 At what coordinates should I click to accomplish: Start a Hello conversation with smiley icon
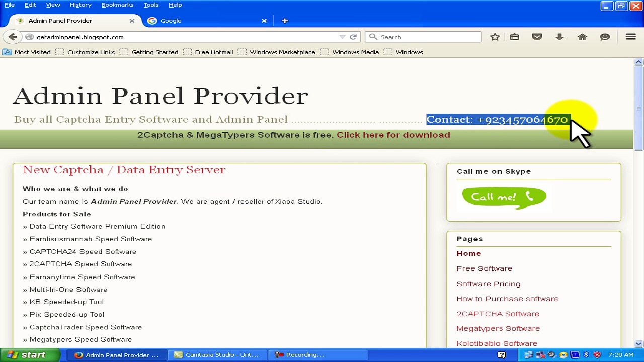click(605, 37)
